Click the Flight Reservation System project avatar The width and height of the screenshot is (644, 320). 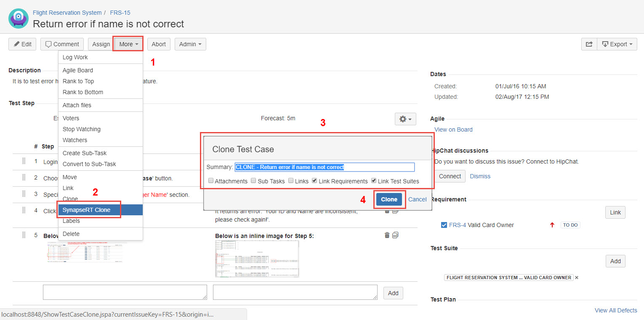click(19, 19)
